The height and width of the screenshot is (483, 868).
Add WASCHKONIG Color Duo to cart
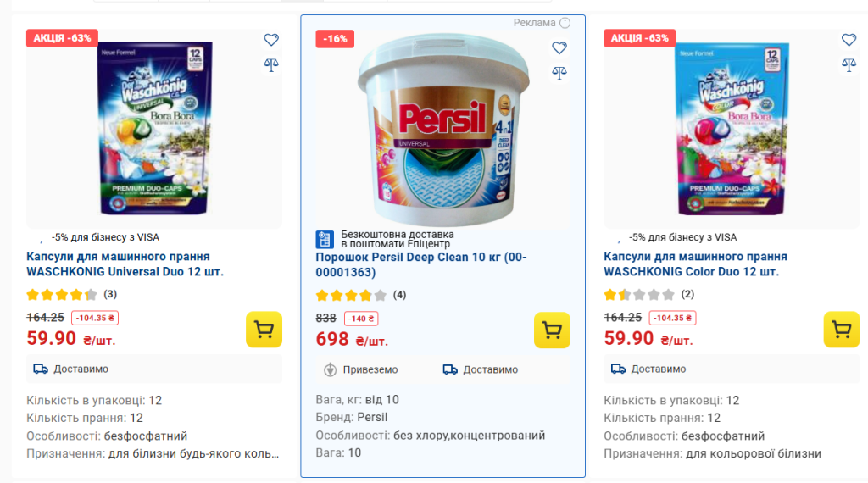pyautogui.click(x=842, y=330)
